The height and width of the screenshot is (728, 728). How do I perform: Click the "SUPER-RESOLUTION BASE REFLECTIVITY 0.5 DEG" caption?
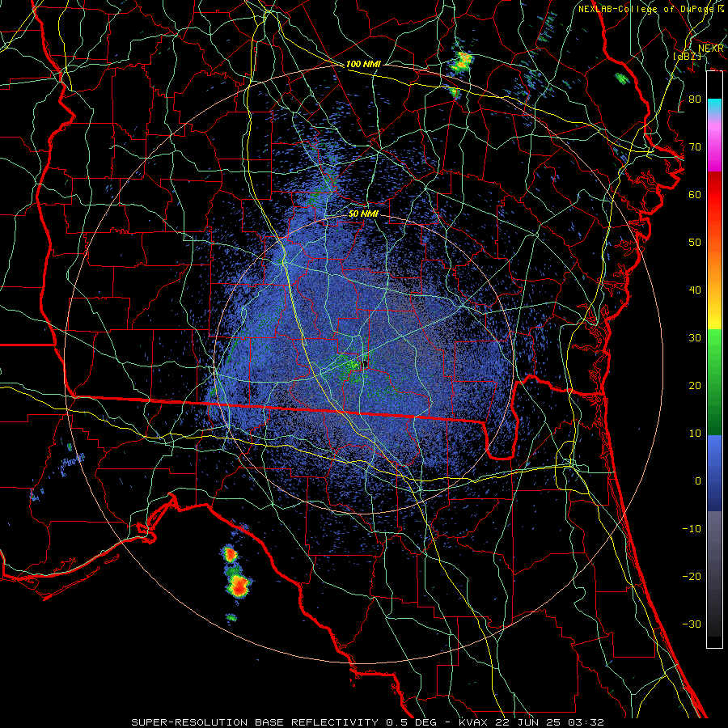click(x=284, y=722)
